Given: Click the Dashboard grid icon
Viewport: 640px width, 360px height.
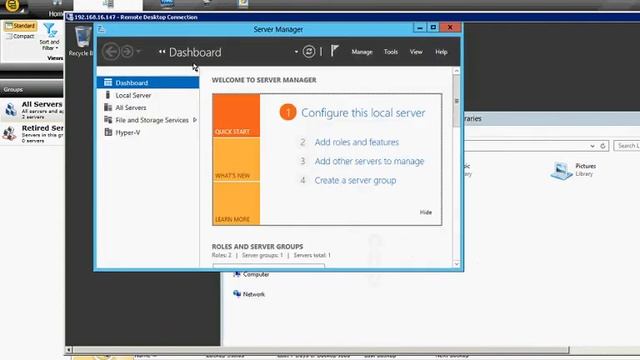Looking at the screenshot, I should pyautogui.click(x=108, y=82).
